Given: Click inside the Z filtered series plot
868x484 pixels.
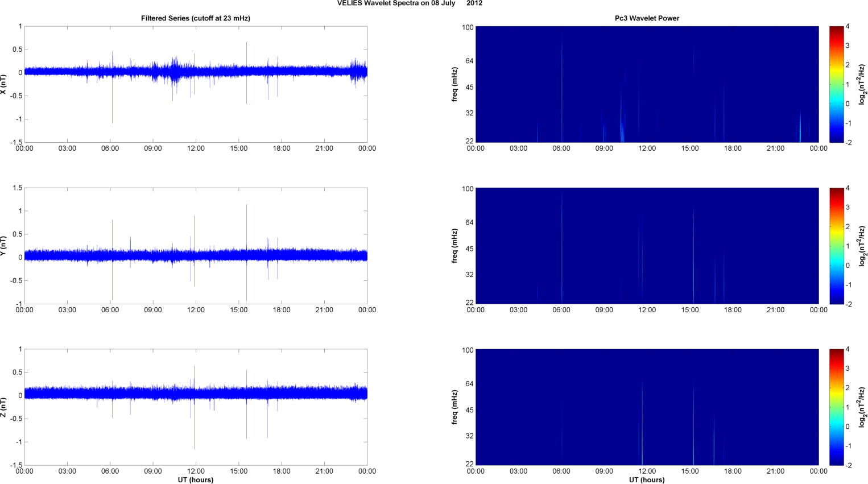Looking at the screenshot, I should 196,407.
